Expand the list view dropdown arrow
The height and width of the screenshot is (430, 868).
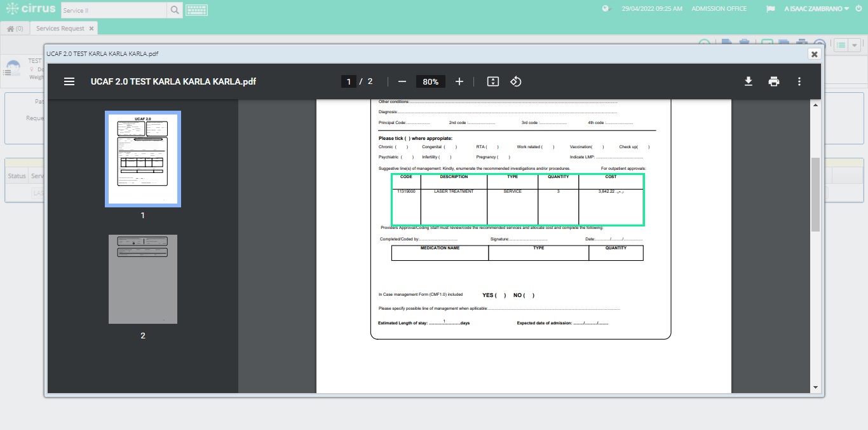[855, 45]
